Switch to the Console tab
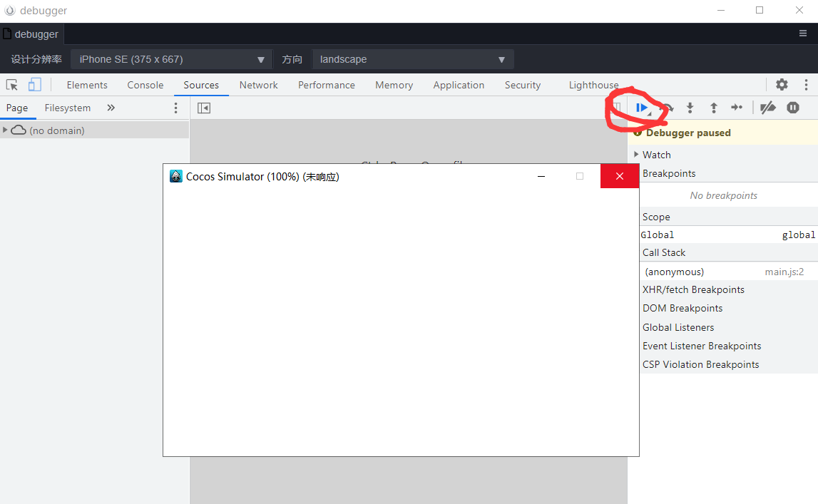The width and height of the screenshot is (818, 504). coord(145,85)
